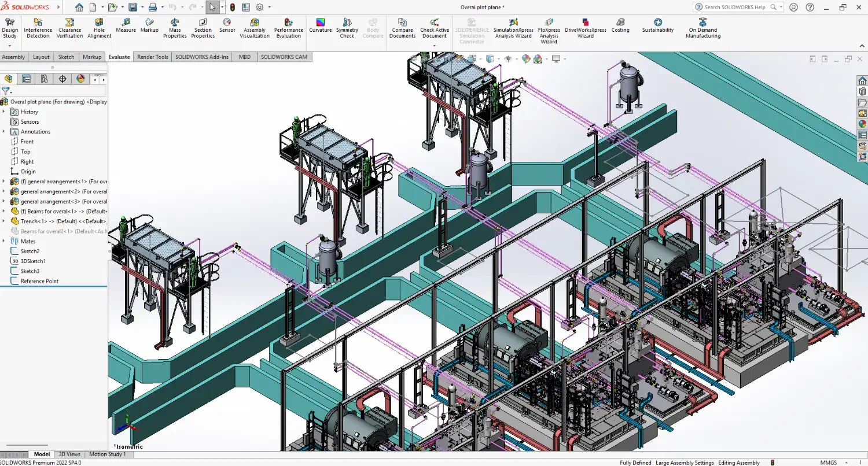Open the Measure tool
This screenshot has height=466, width=868.
click(x=126, y=26)
